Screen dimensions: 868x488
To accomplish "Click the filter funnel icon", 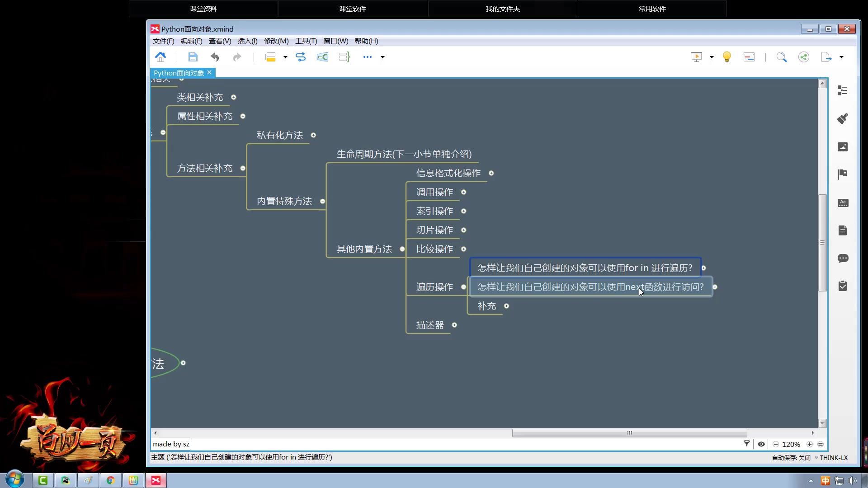I will coord(747,444).
